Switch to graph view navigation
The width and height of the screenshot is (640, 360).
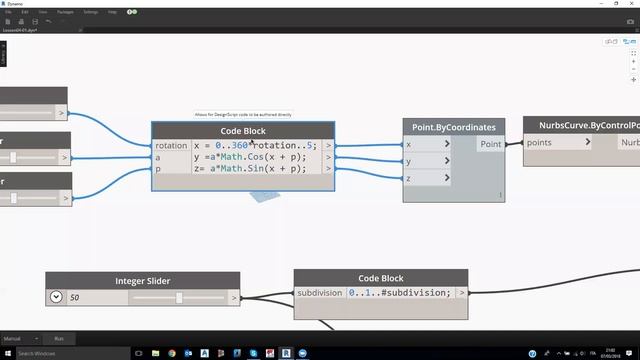(x=629, y=42)
